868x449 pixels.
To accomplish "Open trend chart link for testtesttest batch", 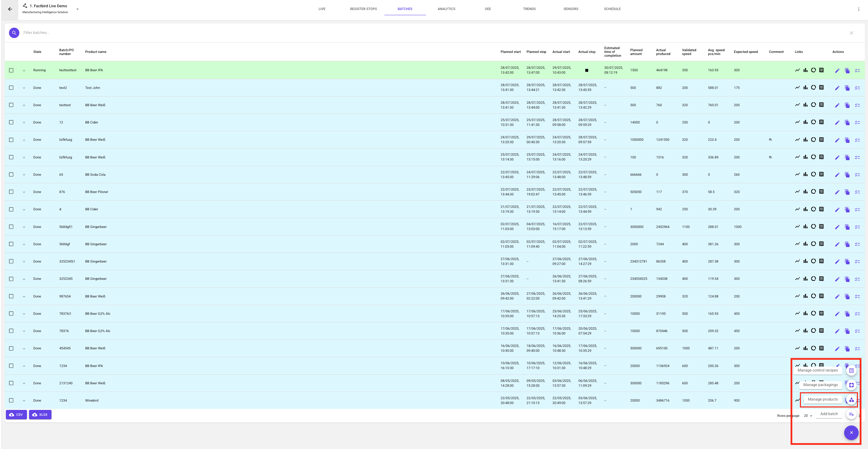I will [x=797, y=70].
